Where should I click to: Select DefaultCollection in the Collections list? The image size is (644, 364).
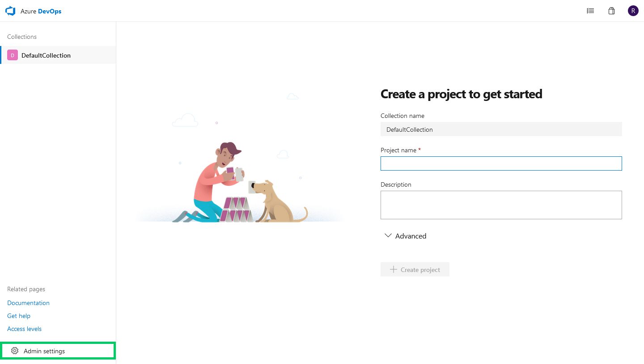[x=58, y=55]
